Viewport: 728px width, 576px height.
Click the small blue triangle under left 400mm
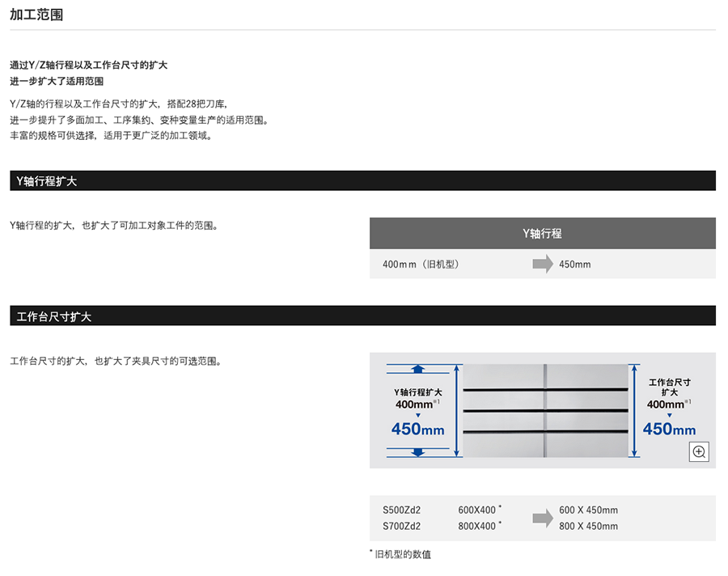pyautogui.click(x=417, y=415)
